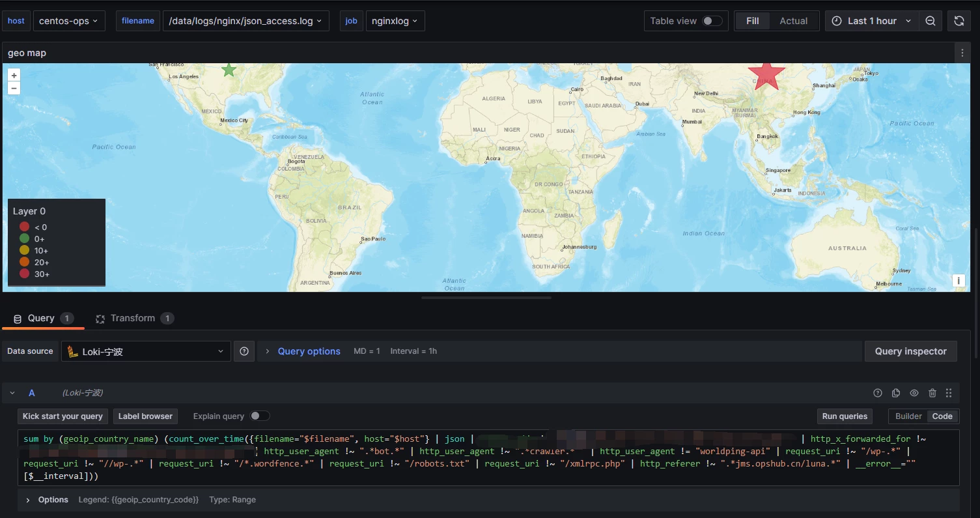Toggle Explain query
Screen dimensions: 980x518
pos(260,416)
